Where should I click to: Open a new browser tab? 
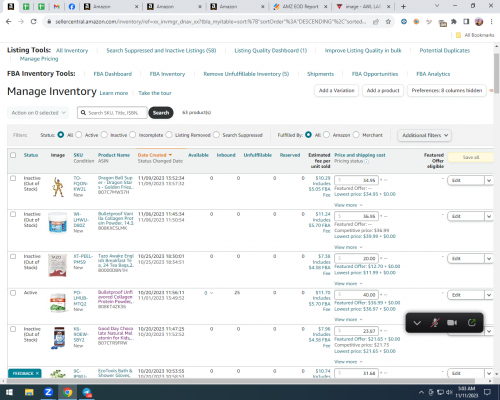[403, 6]
